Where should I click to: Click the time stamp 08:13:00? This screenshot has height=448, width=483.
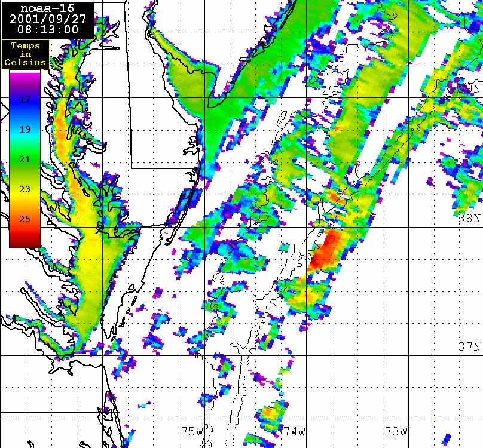click(48, 29)
